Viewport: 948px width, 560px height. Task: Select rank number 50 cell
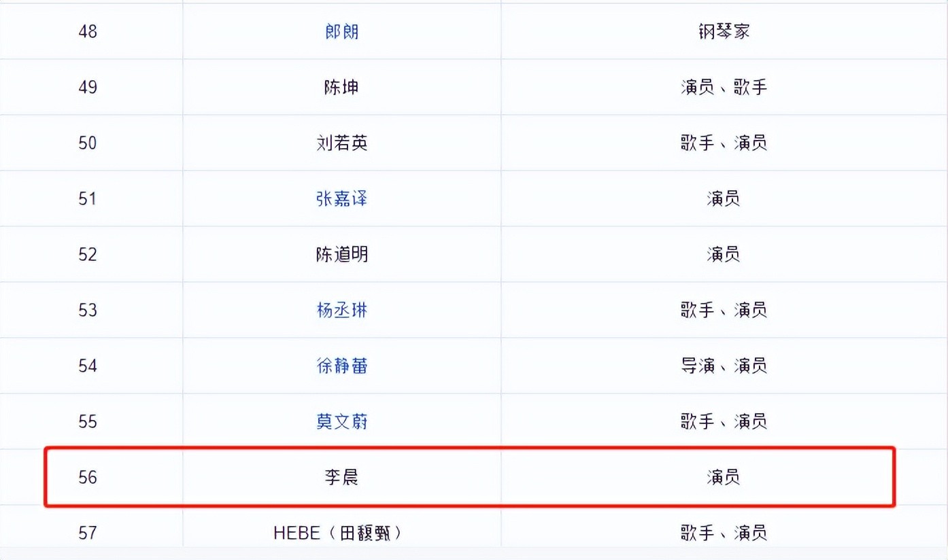tap(88, 143)
